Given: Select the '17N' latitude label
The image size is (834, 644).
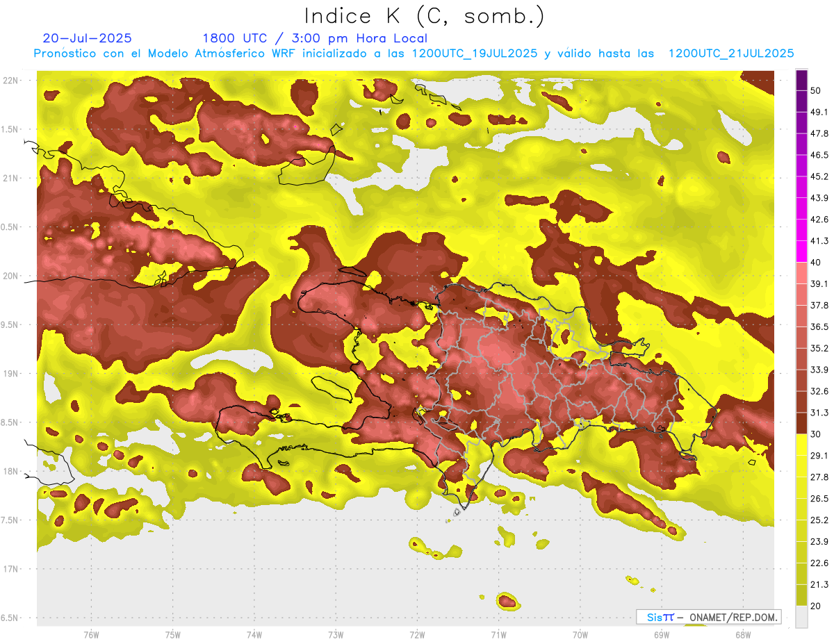Looking at the screenshot, I should pos(12,568).
